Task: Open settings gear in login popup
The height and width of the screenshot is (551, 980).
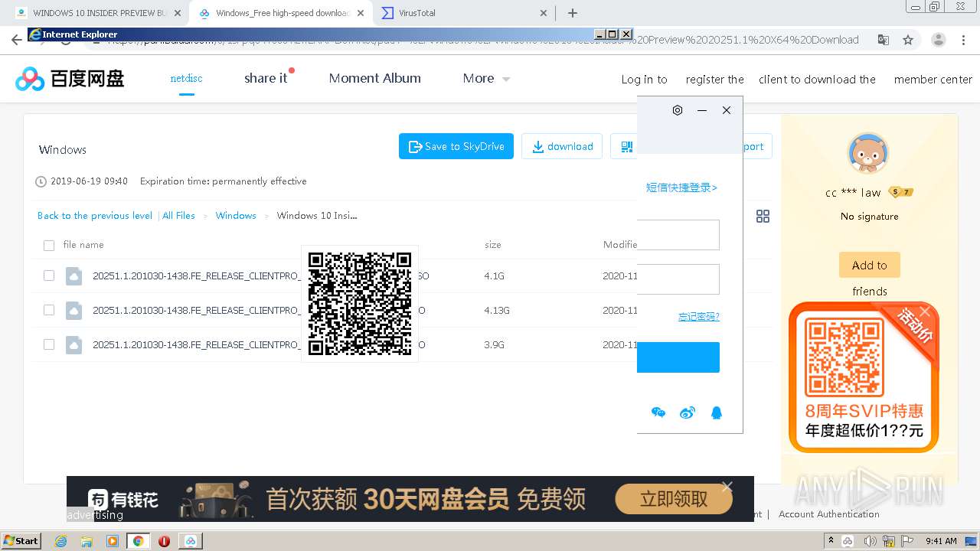Action: click(678, 110)
